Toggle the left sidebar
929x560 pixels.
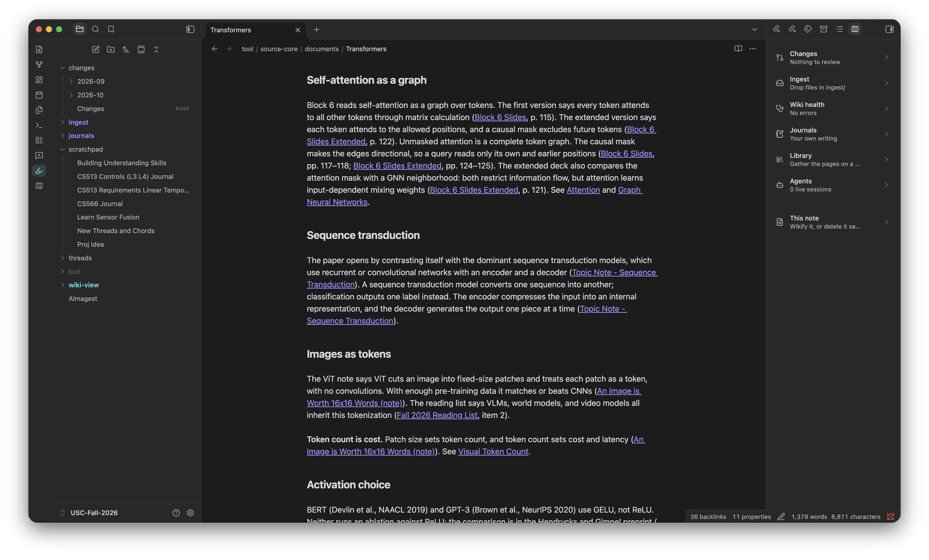click(190, 29)
